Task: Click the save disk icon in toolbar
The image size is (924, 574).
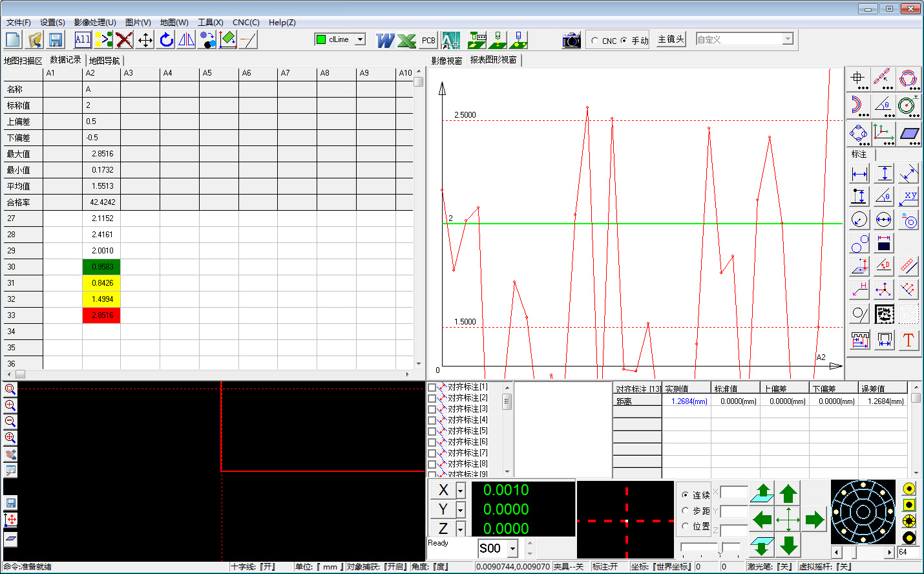Action: (56, 39)
